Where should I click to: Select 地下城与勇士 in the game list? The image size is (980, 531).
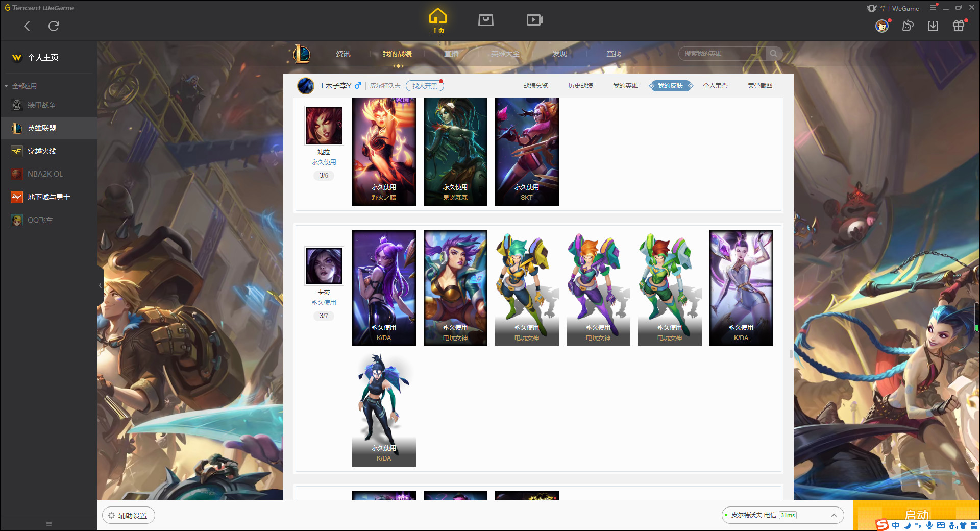pos(48,197)
